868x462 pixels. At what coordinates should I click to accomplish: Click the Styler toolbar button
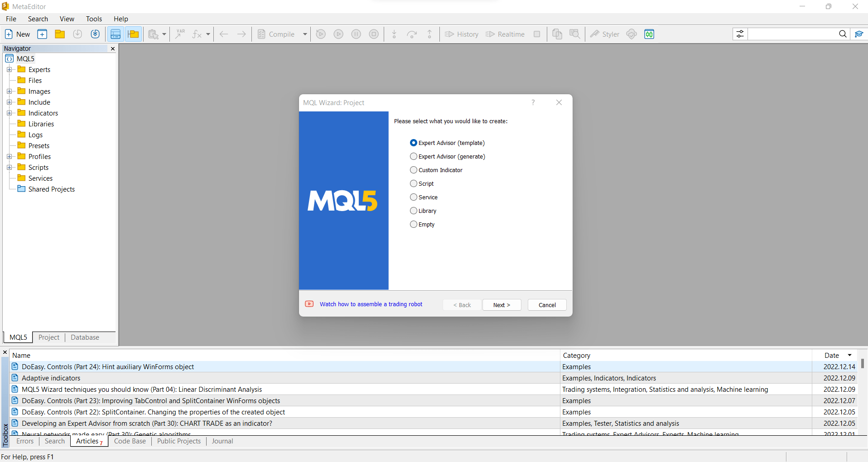tap(604, 34)
